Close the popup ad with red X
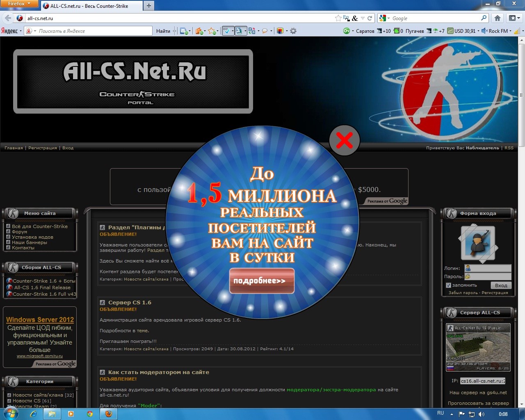This screenshot has height=420, width=525. tap(344, 141)
